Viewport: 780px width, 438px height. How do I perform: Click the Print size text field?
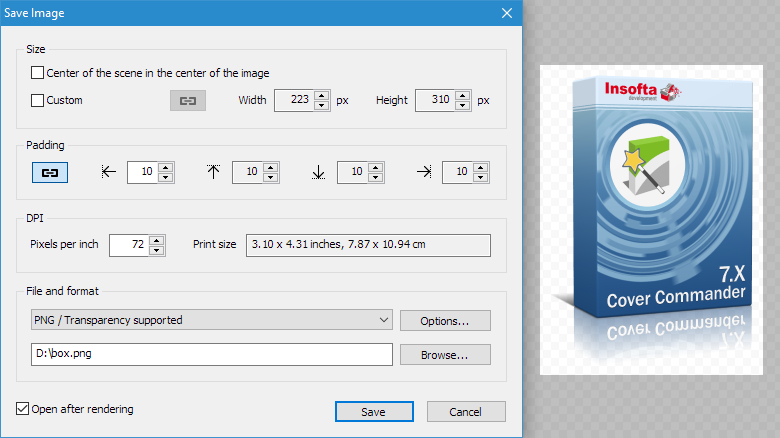tap(368, 245)
